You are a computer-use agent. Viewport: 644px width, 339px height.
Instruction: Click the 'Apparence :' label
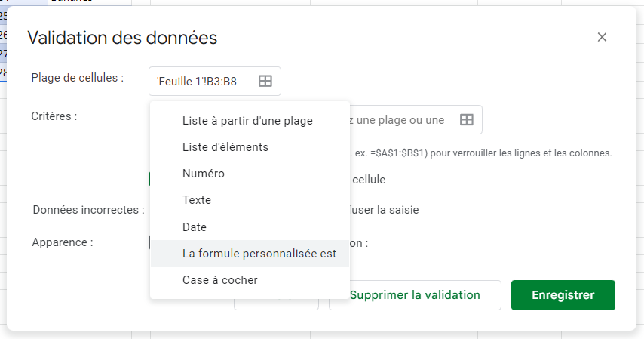click(63, 242)
